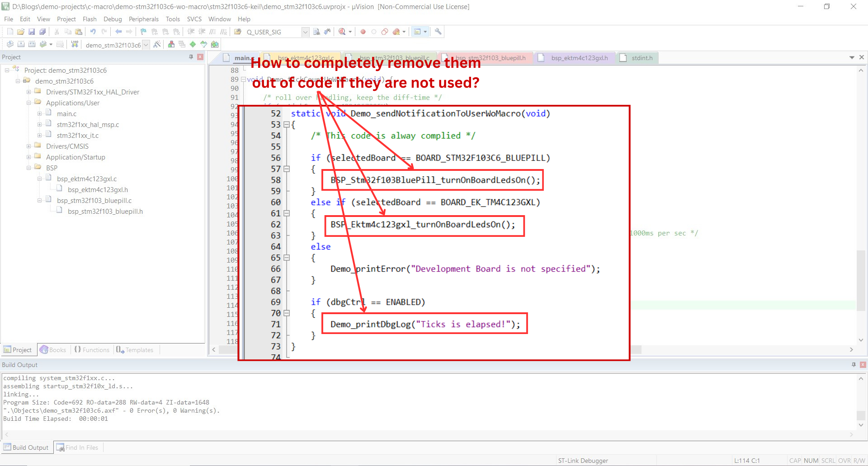Open the Peripherals menu
Image resolution: width=868 pixels, height=466 pixels.
pyautogui.click(x=143, y=19)
